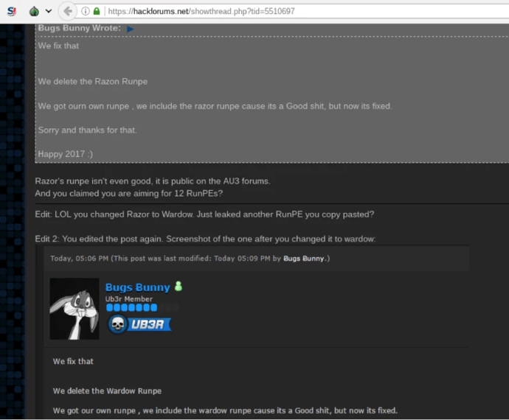Click the UB3R skull badge
The height and width of the screenshot is (420, 509).
[139, 325]
